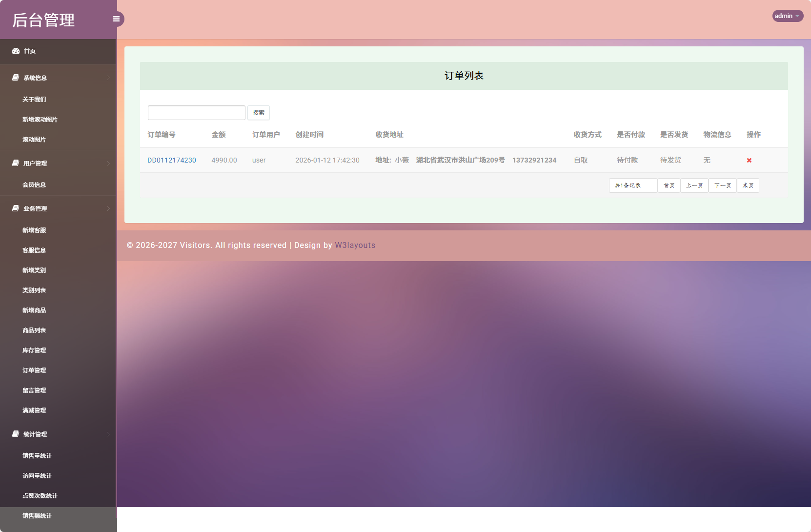
Task: Click the 收货地址 column header
Action: (x=389, y=135)
